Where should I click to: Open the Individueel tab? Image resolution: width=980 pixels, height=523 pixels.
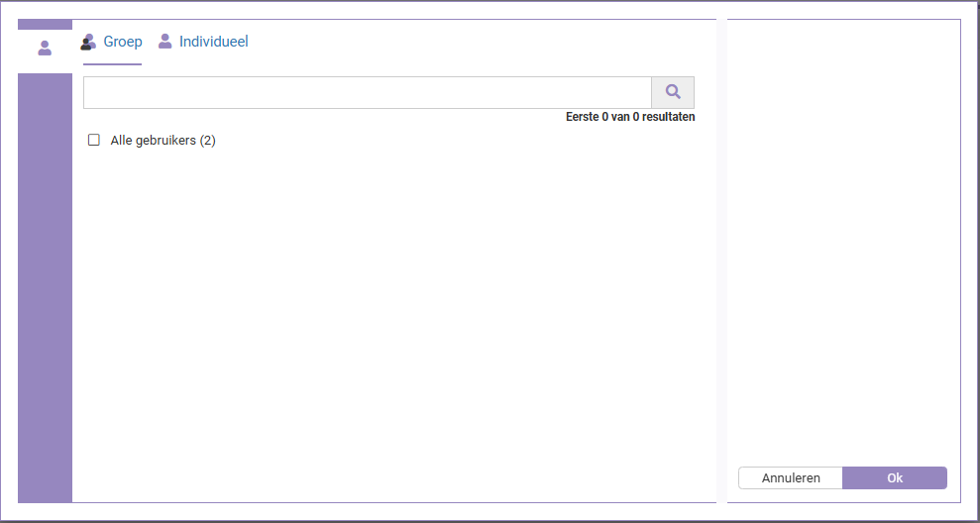tap(213, 42)
